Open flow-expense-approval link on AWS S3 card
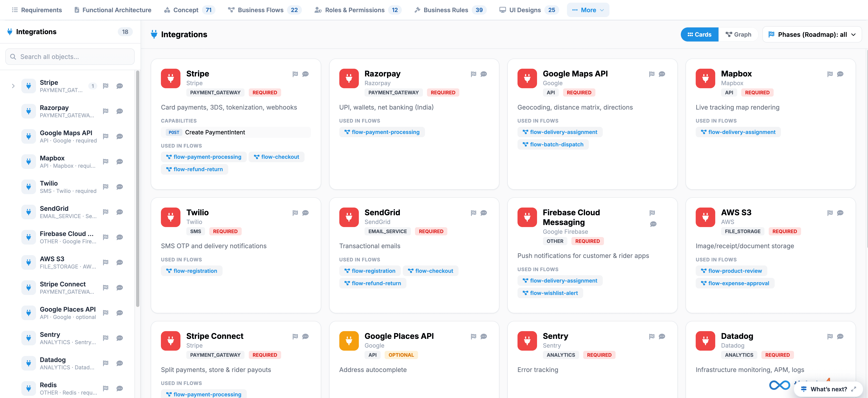Image resolution: width=868 pixels, height=398 pixels. click(x=735, y=283)
